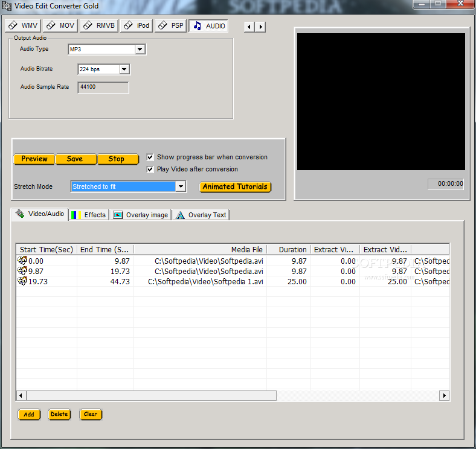Click the Audio Sample Rate field
476x449 pixels.
(x=103, y=88)
